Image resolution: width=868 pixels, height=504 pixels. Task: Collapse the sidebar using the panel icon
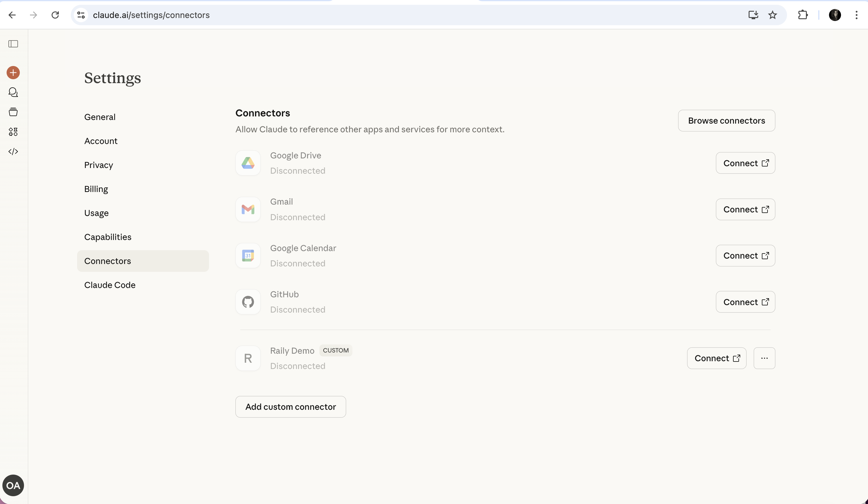[13, 44]
